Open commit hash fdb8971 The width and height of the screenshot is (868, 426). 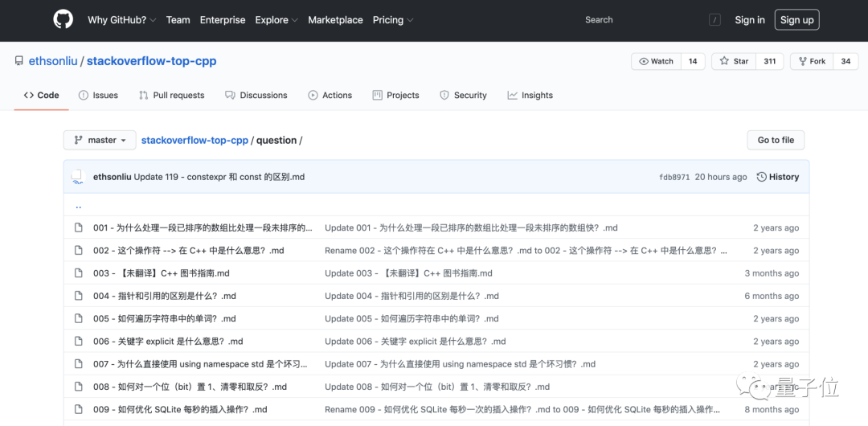pos(674,178)
